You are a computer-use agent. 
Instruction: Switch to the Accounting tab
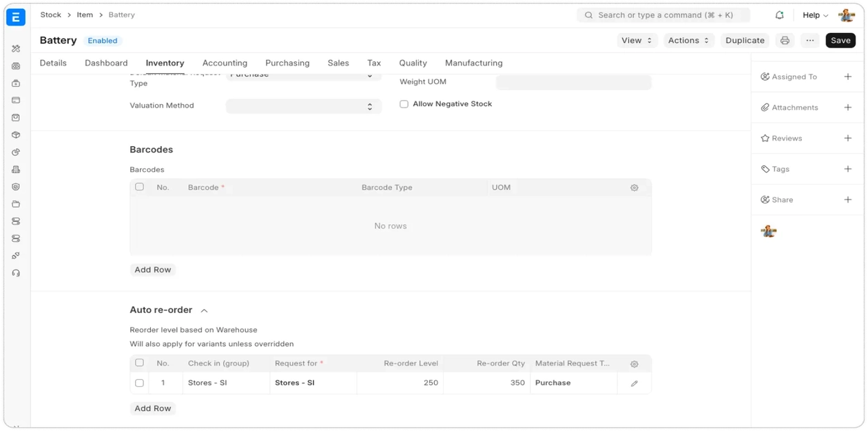(225, 63)
